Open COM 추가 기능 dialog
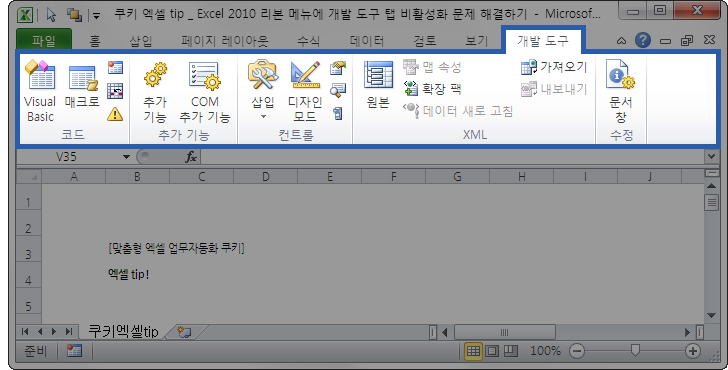The image size is (728, 370). (205, 93)
